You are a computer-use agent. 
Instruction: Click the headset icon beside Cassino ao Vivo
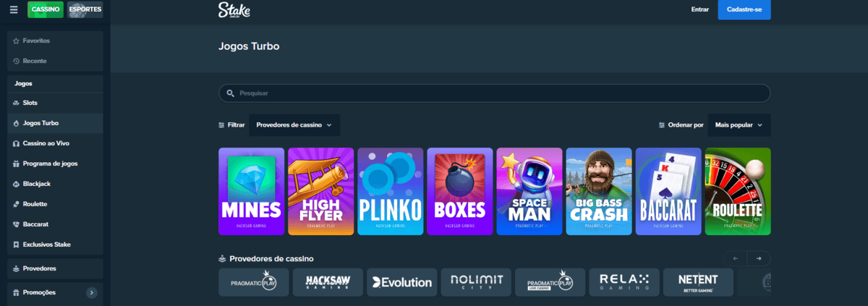(17, 143)
